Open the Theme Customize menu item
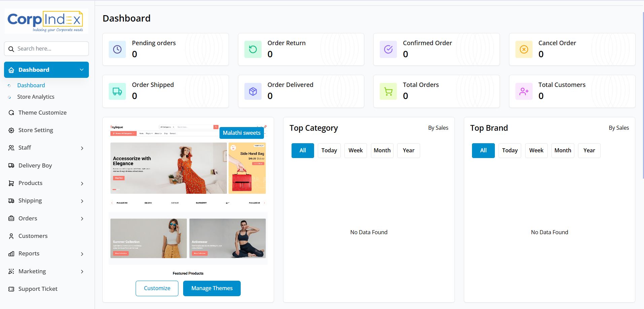The width and height of the screenshot is (644, 309). point(42,113)
